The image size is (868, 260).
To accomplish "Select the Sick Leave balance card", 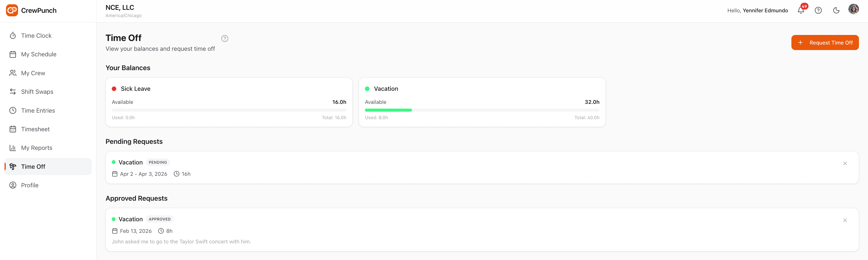I will tap(229, 102).
